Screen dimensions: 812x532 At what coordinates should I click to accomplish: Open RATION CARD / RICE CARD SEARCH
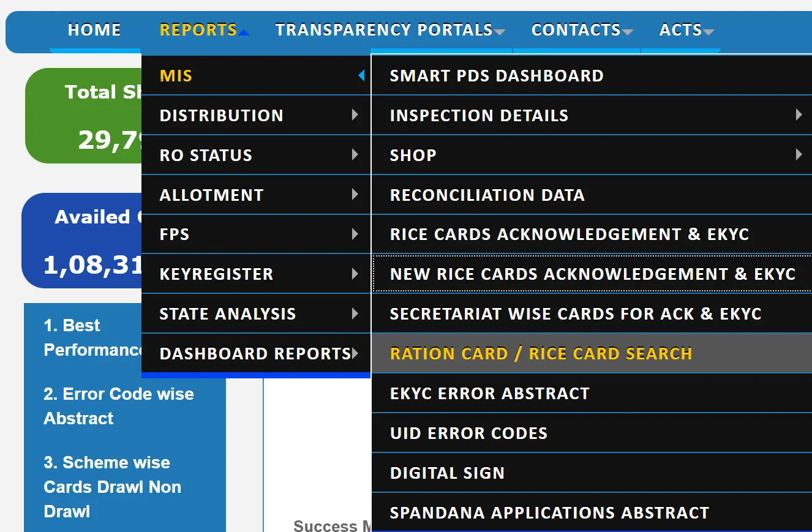[x=592, y=353]
